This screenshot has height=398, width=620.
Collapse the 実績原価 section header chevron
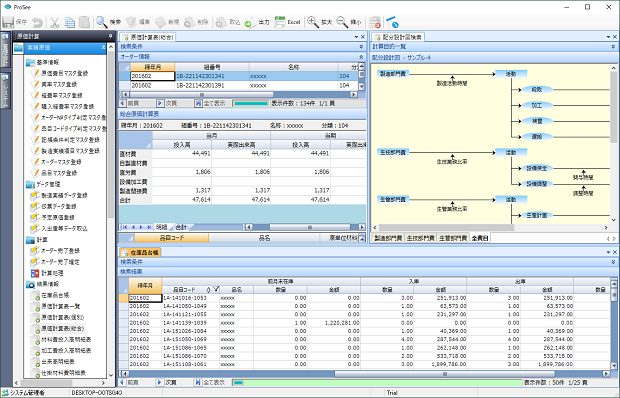tap(103, 47)
